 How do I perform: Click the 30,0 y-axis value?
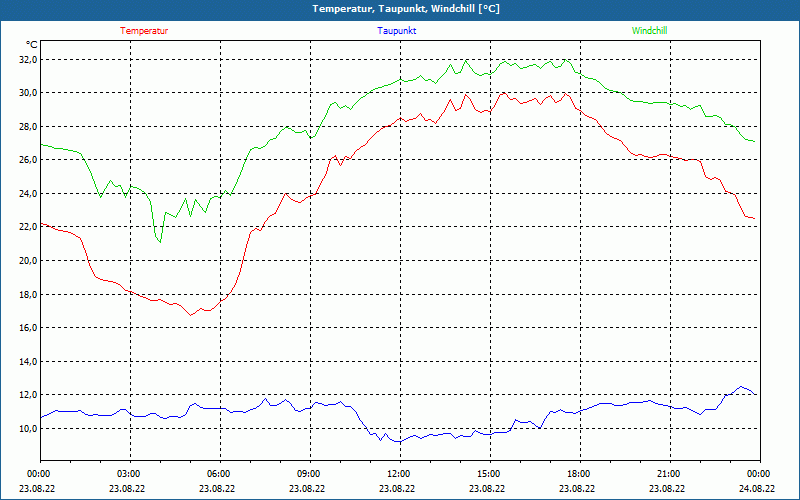coord(29,93)
